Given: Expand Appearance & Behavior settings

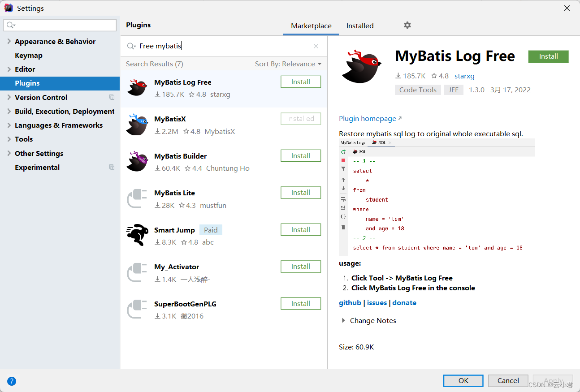Looking at the screenshot, I should coord(9,41).
